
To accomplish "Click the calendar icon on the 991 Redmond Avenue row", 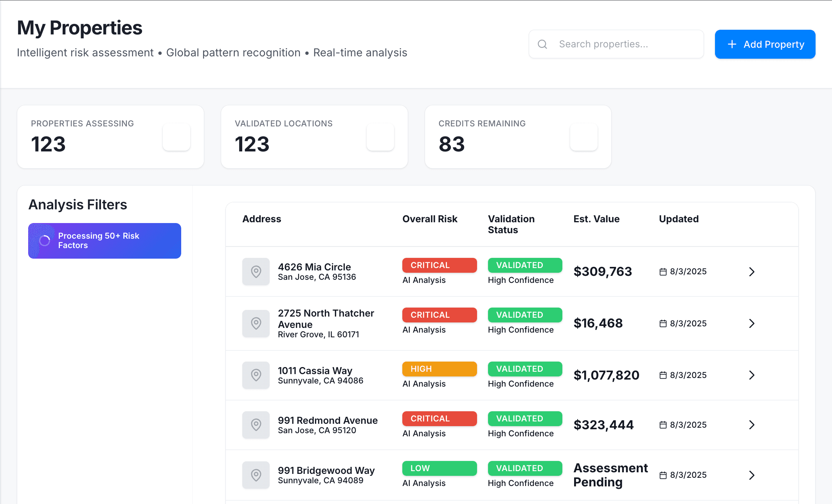I will coord(663,425).
